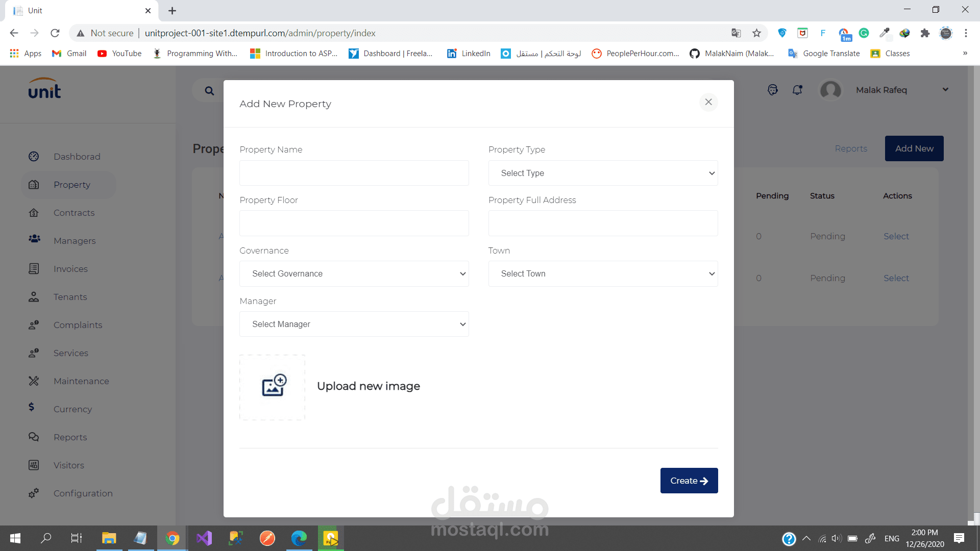Click the Maintenance tools icon in sidebar

tap(34, 381)
